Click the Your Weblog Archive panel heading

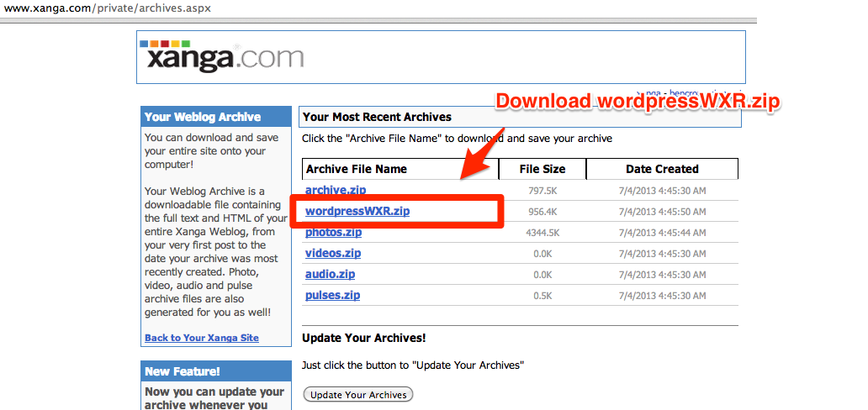pyautogui.click(x=216, y=117)
